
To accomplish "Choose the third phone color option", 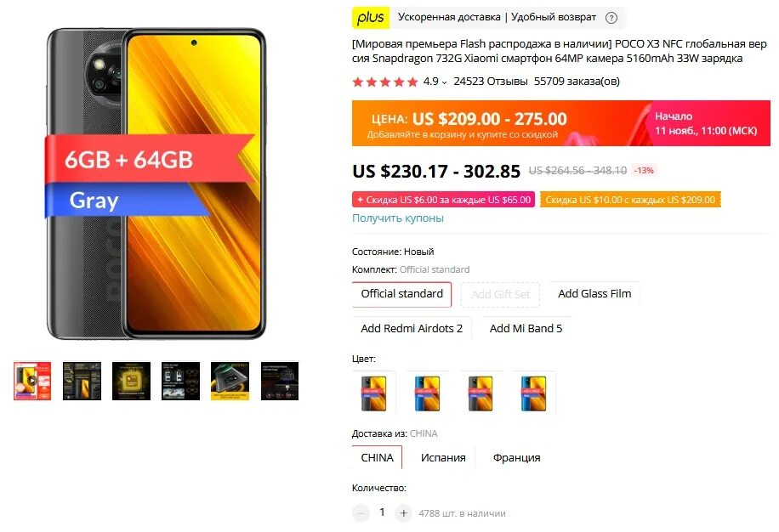I will tap(480, 393).
